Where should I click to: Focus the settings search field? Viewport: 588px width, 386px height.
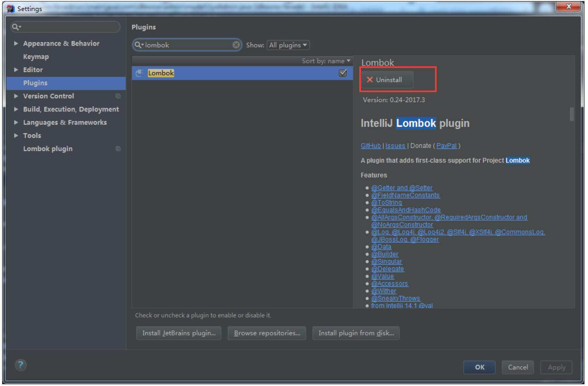coord(65,27)
